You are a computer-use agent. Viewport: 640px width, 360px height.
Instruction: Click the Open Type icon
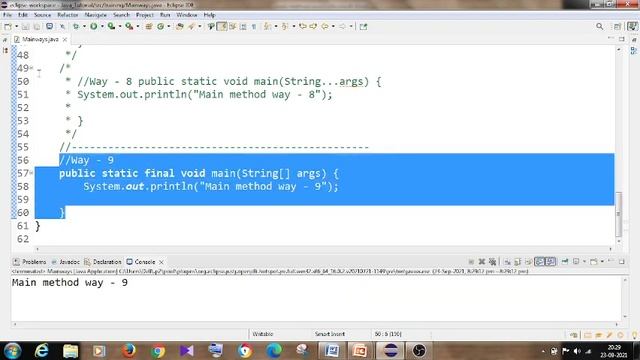[x=180, y=27]
